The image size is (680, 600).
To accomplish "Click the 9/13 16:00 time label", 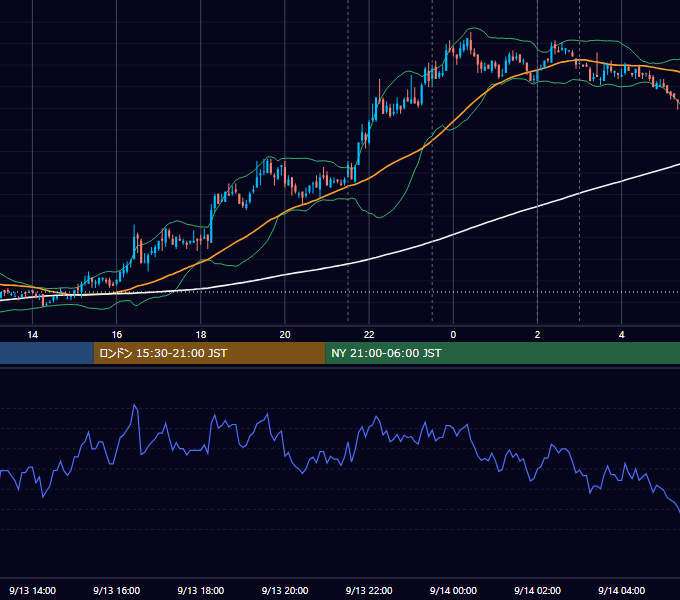I will tap(117, 590).
